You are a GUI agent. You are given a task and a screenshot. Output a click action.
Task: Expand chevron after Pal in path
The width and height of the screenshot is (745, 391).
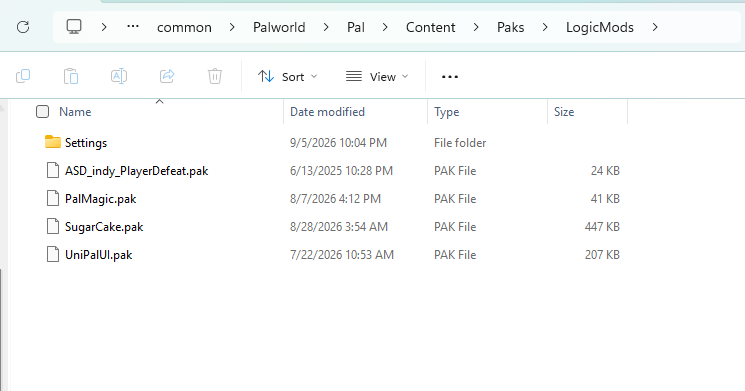(385, 27)
